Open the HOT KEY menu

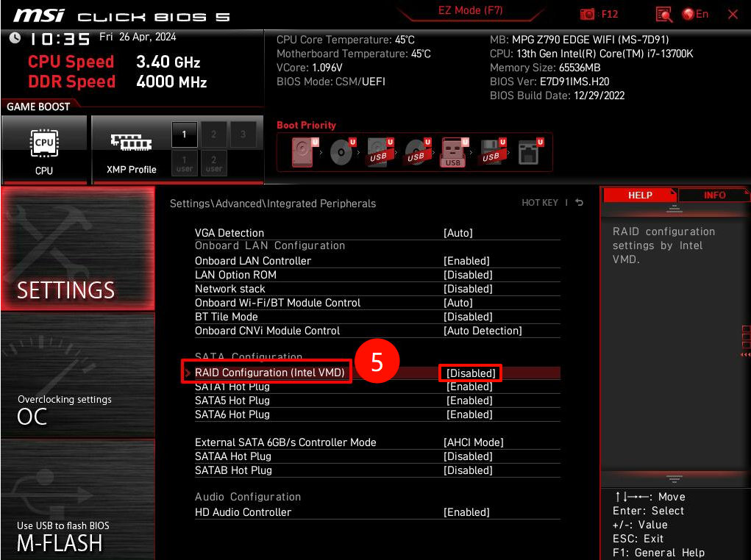point(540,202)
